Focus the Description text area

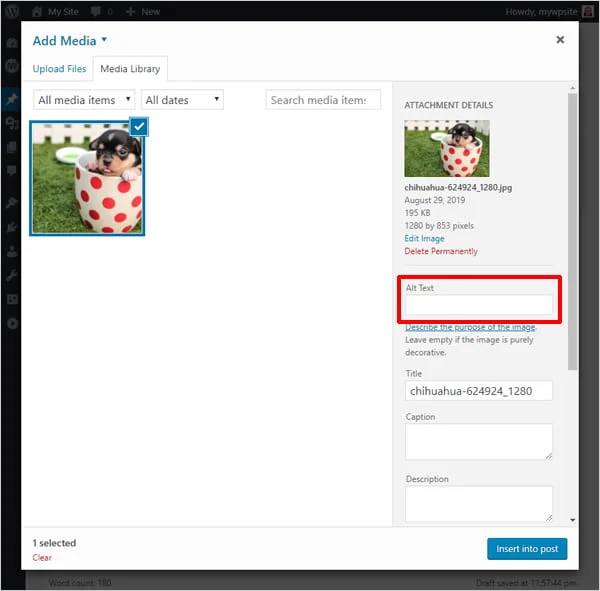pos(479,504)
